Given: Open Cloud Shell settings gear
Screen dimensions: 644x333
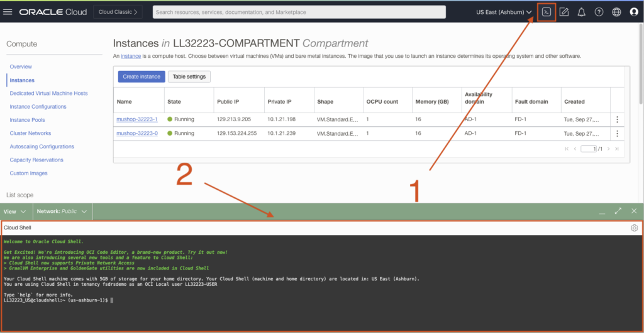Looking at the screenshot, I should tap(634, 228).
